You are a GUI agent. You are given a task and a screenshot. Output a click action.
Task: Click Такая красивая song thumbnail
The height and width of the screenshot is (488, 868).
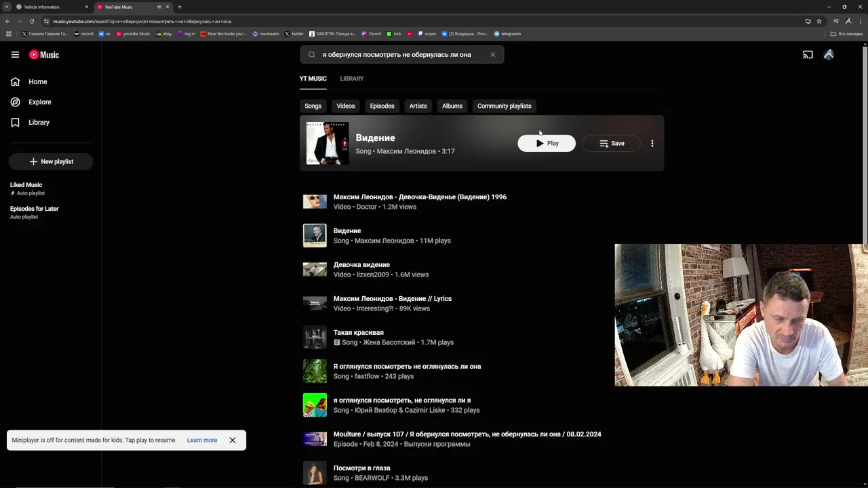tap(315, 338)
